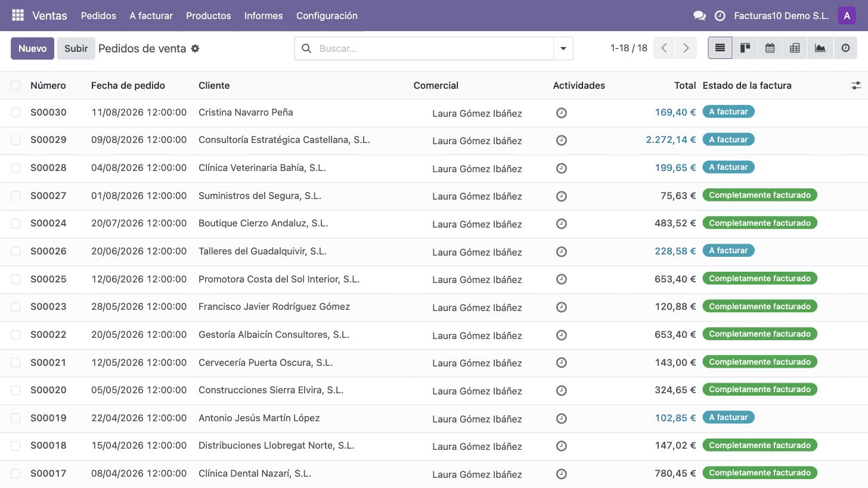Image resolution: width=868 pixels, height=488 pixels.
Task: Open the Pedidos menu
Action: coord(98,16)
